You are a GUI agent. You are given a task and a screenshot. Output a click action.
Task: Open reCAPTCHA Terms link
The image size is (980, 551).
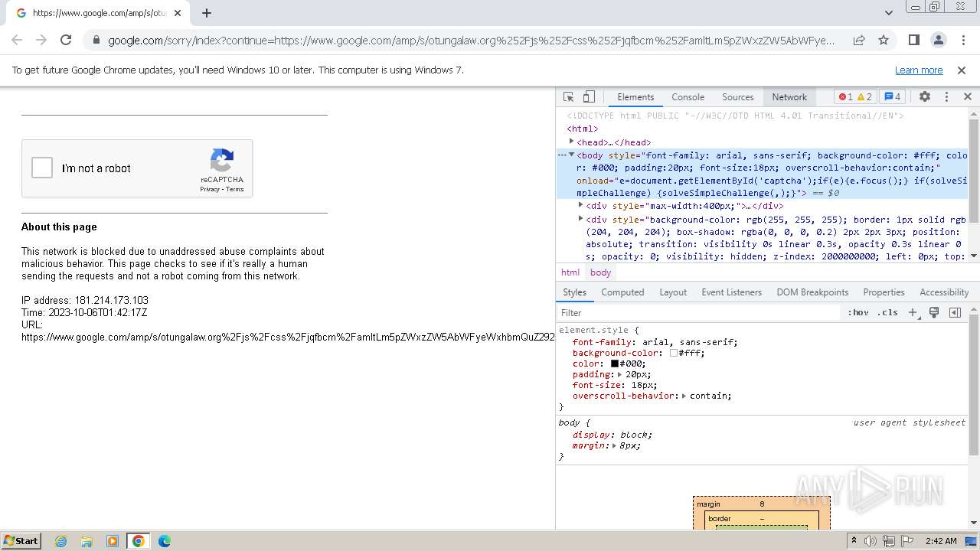pyautogui.click(x=235, y=189)
